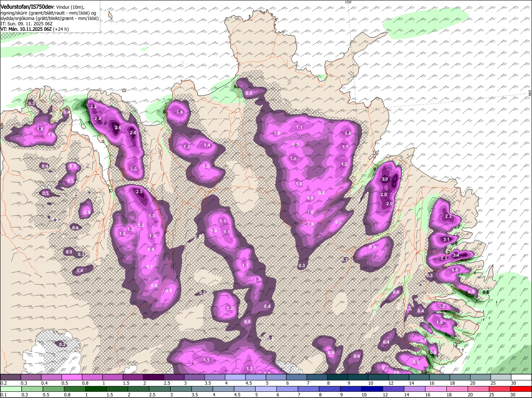Click the upper legend pink swatch starting at 0.5

tap(72, 377)
